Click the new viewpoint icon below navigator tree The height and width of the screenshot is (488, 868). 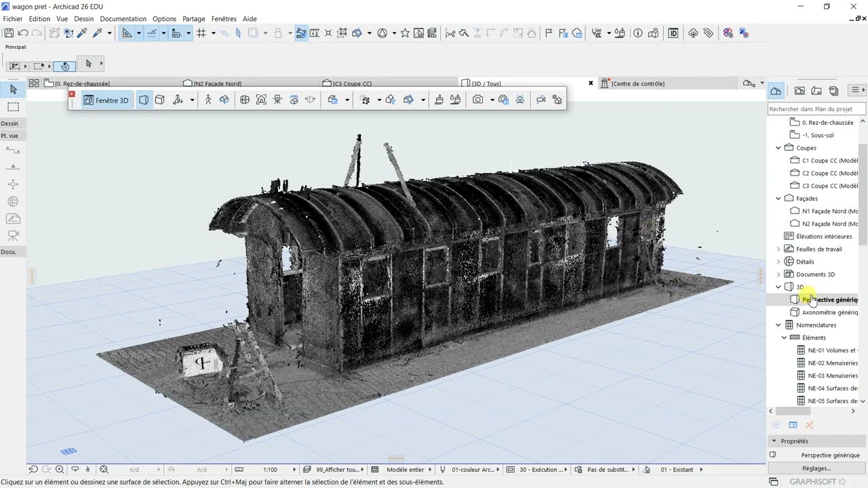[x=776, y=425]
